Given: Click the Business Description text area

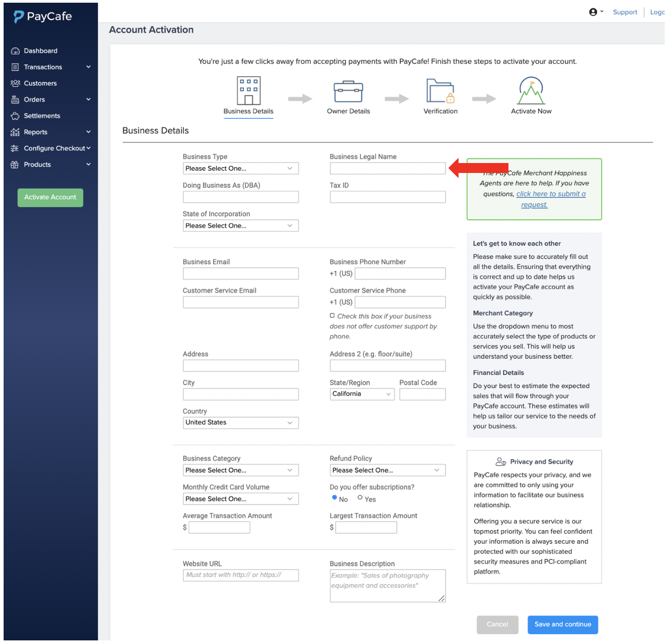Looking at the screenshot, I should (x=388, y=586).
